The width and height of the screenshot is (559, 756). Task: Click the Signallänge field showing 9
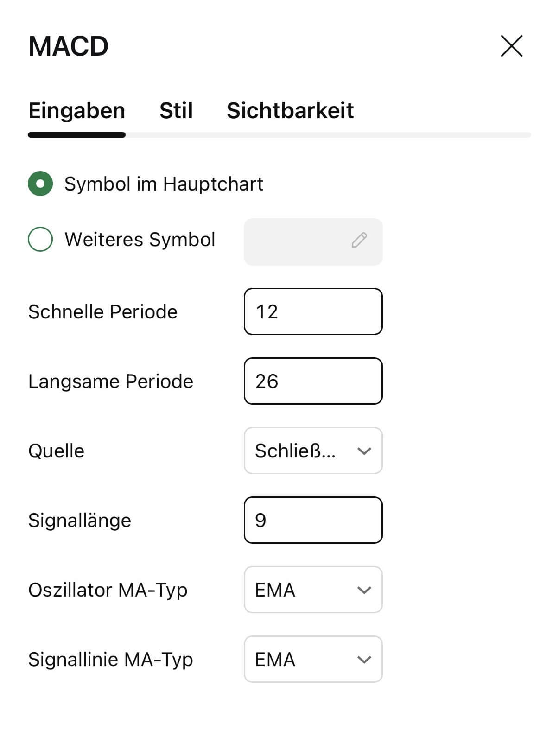(x=313, y=520)
